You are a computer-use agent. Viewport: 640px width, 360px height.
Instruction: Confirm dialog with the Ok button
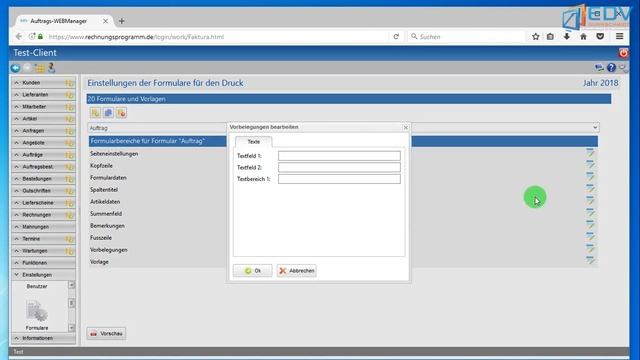pyautogui.click(x=253, y=271)
